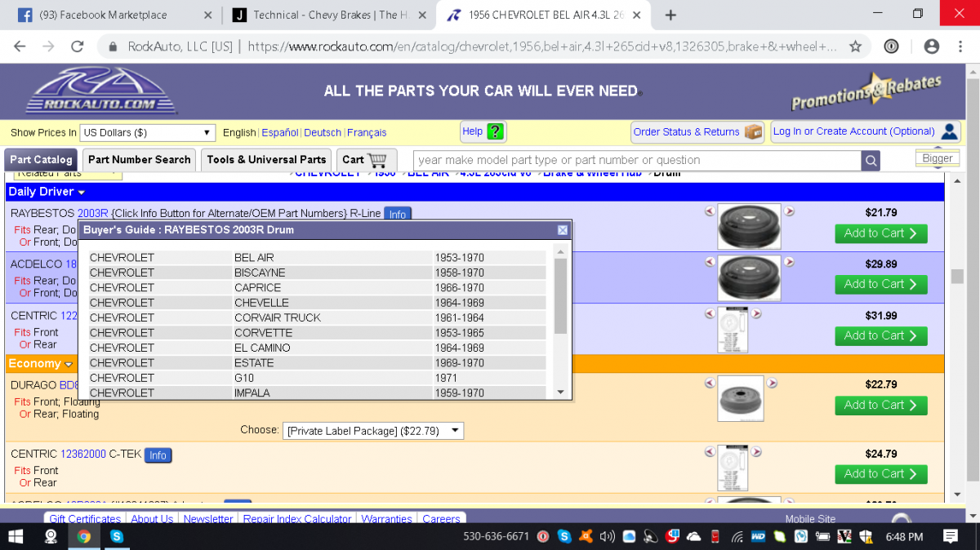980x550 pixels.
Task: Switch to the Part Number Search tab
Action: pyautogui.click(x=139, y=160)
